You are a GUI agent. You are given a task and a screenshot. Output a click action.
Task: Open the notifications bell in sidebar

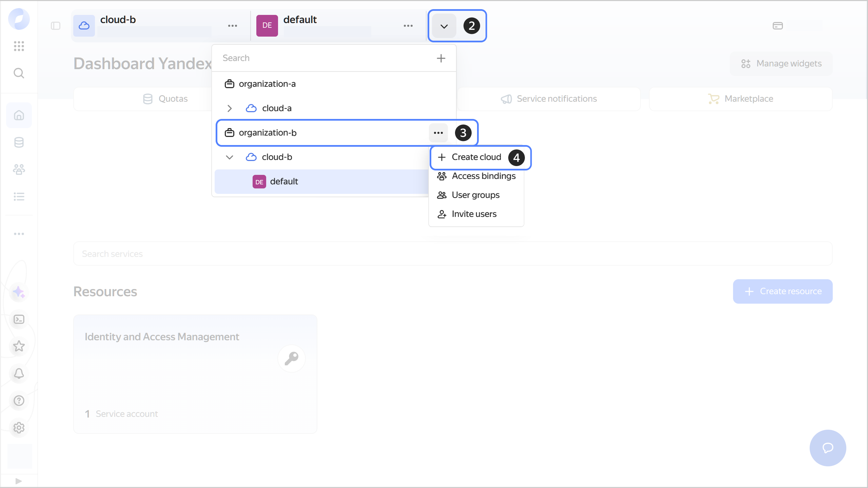(19, 373)
